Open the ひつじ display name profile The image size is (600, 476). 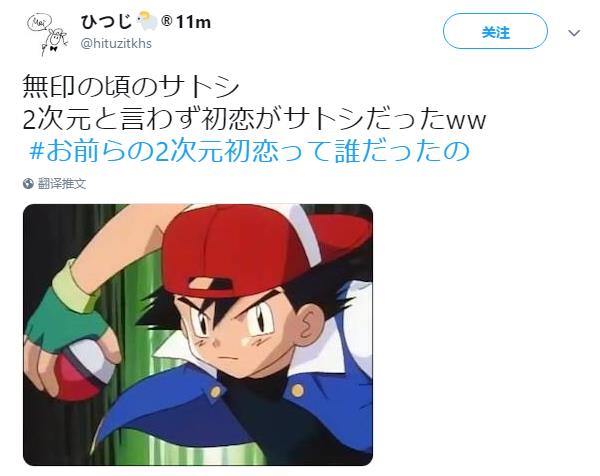(x=106, y=22)
